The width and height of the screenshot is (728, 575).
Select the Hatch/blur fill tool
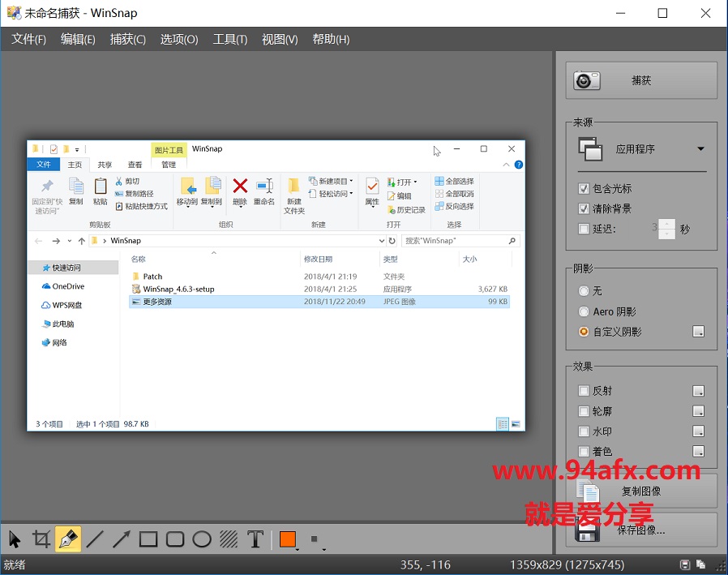coord(229,539)
